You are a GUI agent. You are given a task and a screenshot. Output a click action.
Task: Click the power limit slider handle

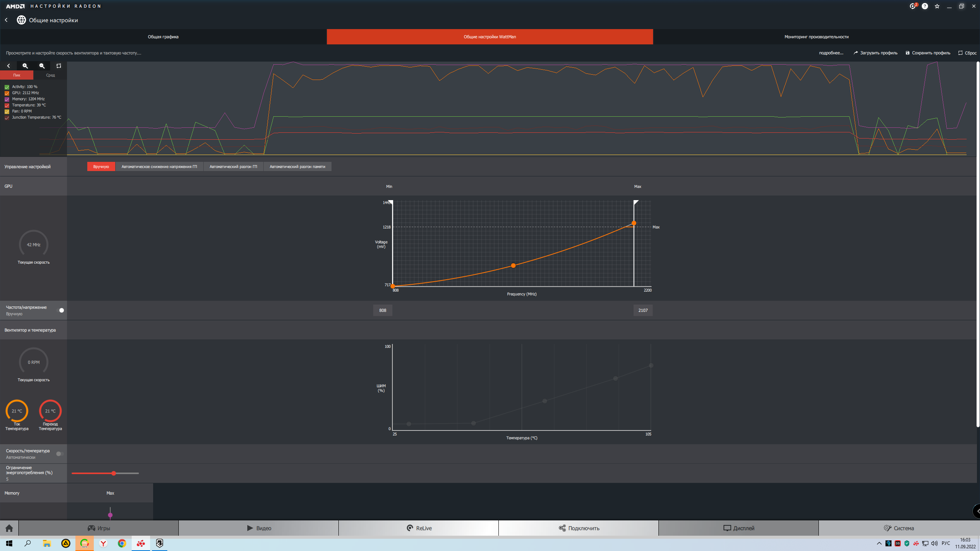click(x=114, y=473)
